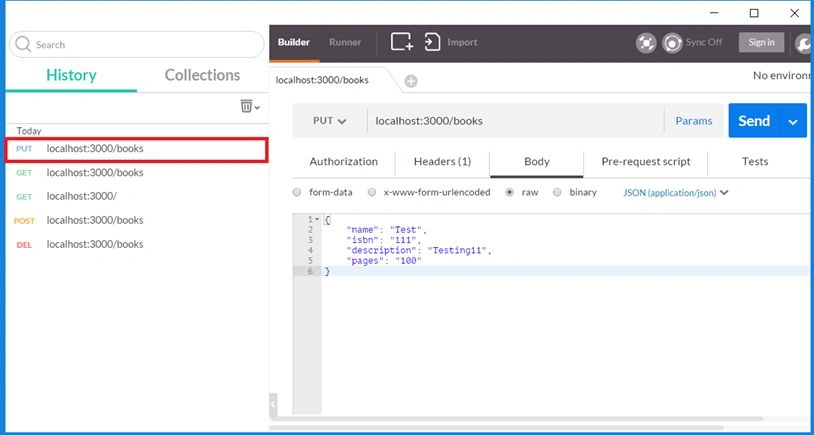This screenshot has height=435, width=814.
Task: Click the Sign in button
Action: click(x=762, y=43)
